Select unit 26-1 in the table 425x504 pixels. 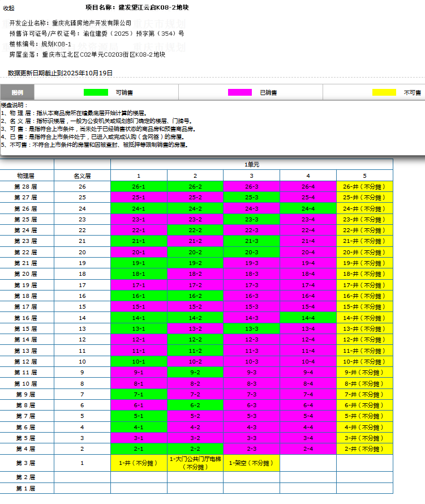(139, 186)
